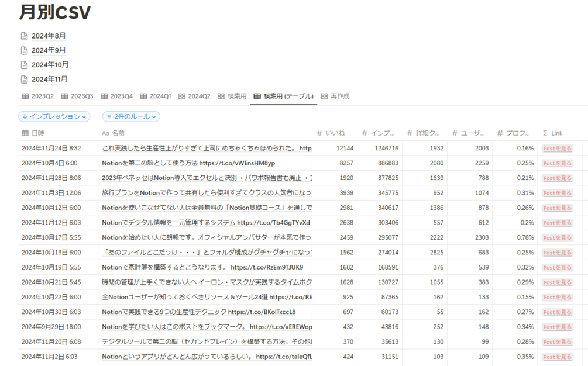Switch to the 再作成 view tab
588x366 pixels.
pos(335,96)
